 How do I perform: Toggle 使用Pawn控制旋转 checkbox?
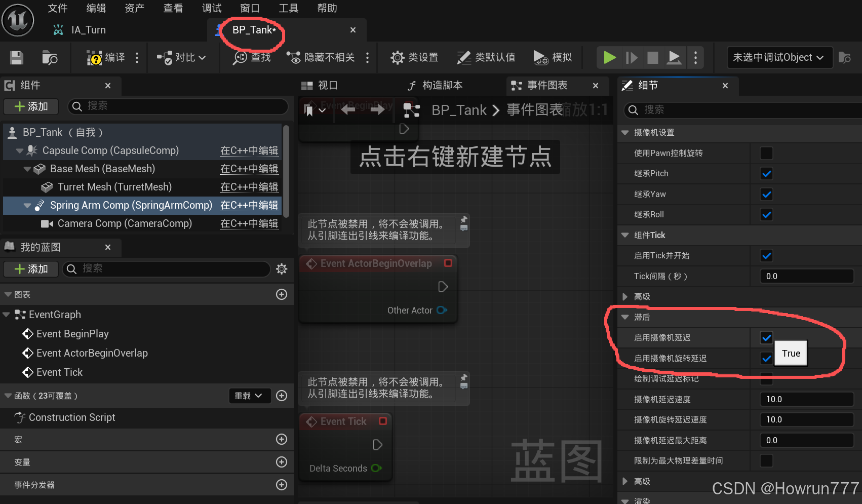(x=767, y=153)
